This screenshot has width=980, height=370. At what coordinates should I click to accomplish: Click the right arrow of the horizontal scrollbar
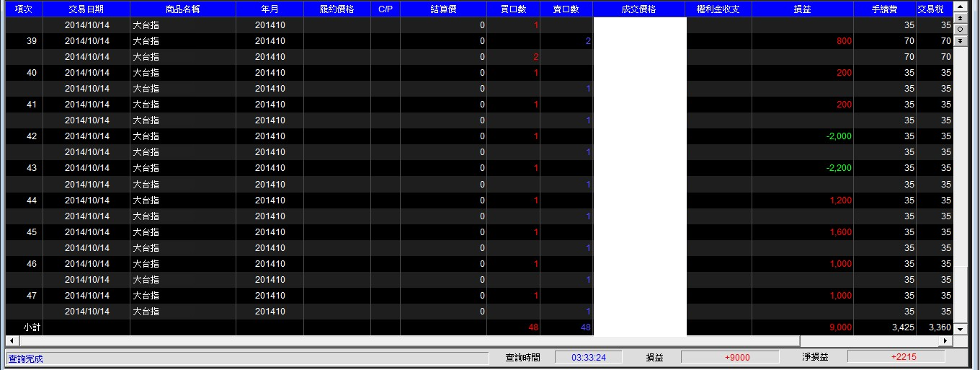pyautogui.click(x=947, y=340)
